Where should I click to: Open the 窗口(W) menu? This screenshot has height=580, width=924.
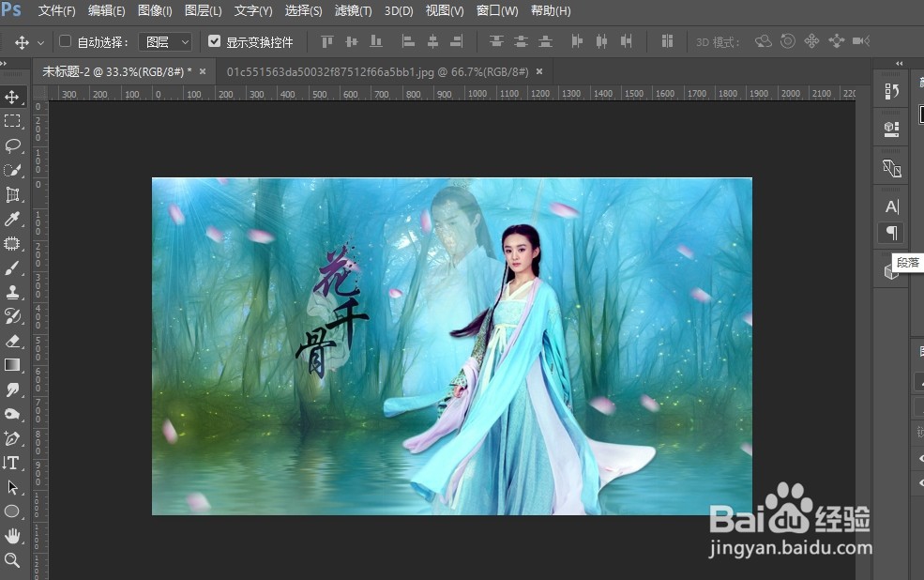(497, 10)
